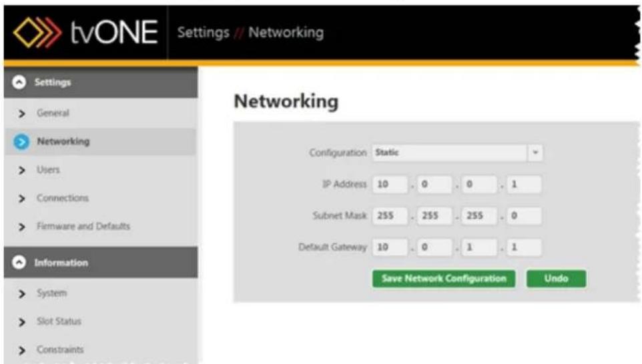
Task: Click the Subnet Mask label
Action: (x=340, y=215)
